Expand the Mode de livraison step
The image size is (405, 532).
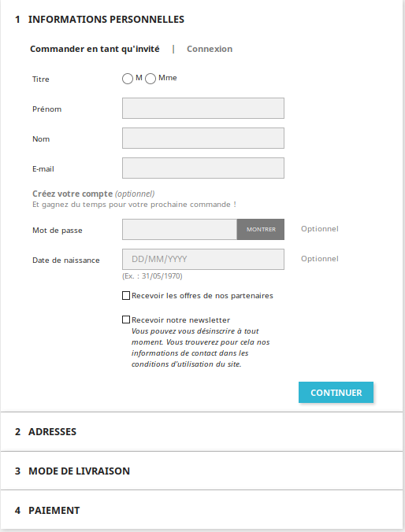click(202, 471)
